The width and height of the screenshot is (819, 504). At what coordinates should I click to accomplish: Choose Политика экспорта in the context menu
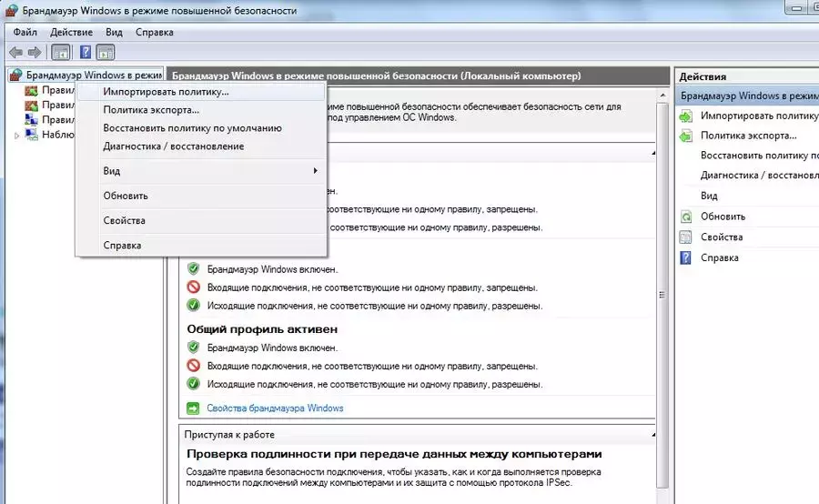(x=201, y=110)
